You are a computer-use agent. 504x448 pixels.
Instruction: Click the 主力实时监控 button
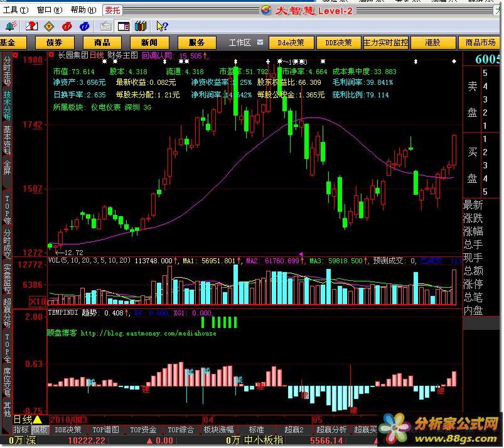[x=386, y=43]
